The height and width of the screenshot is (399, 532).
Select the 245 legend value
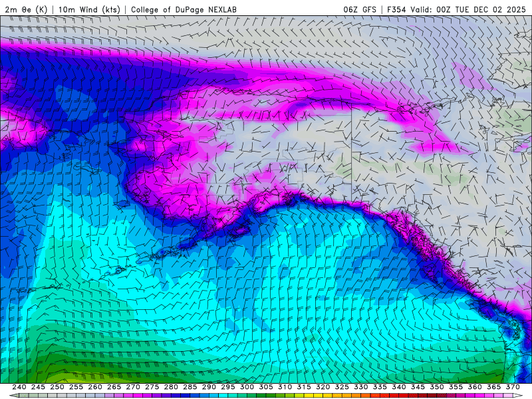pyautogui.click(x=38, y=387)
